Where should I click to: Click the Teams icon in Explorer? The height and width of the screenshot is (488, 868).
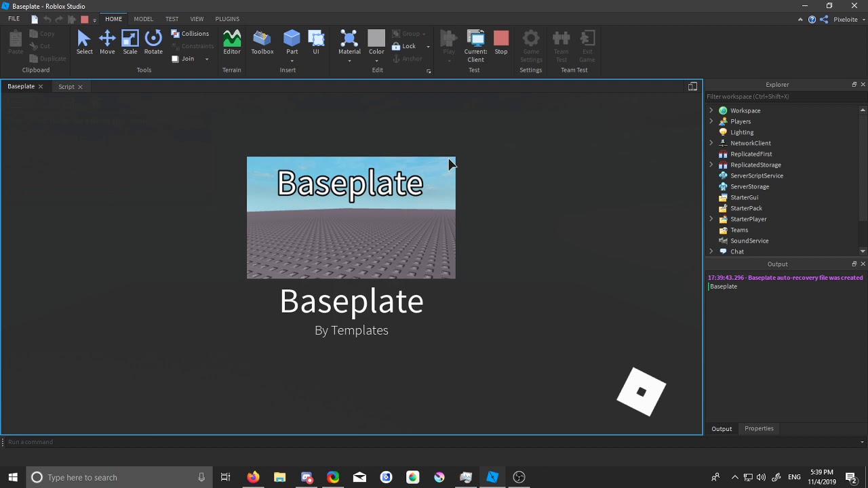pyautogui.click(x=723, y=230)
